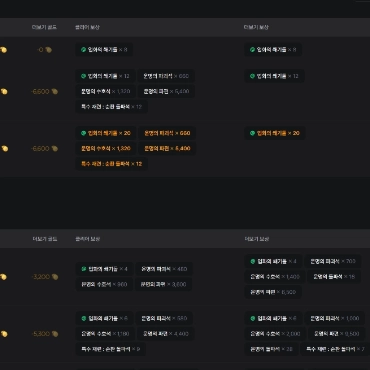This screenshot has height=370, width=370.
Task: Click the '운명의 수호석 × 960' chip
Action: point(104,284)
